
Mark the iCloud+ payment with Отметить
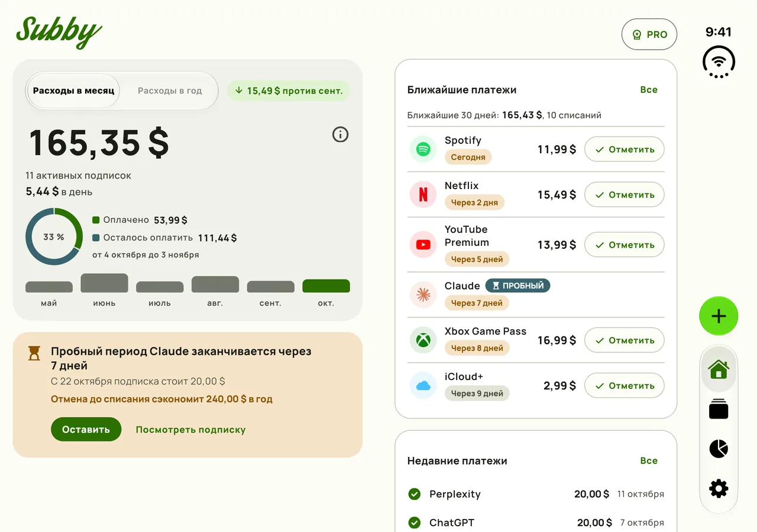(x=624, y=385)
